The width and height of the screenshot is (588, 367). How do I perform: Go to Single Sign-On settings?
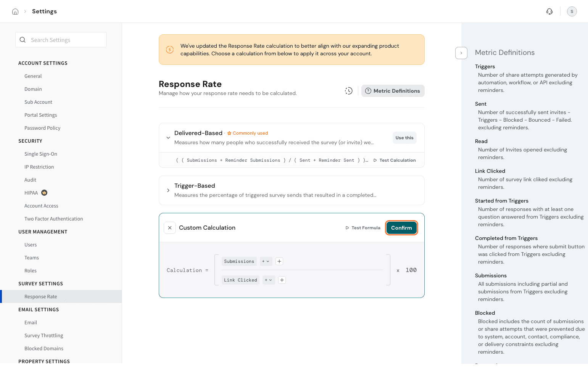(41, 154)
